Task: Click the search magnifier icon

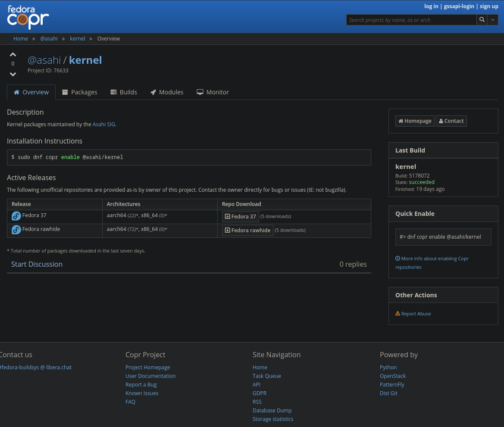Action: point(482,19)
